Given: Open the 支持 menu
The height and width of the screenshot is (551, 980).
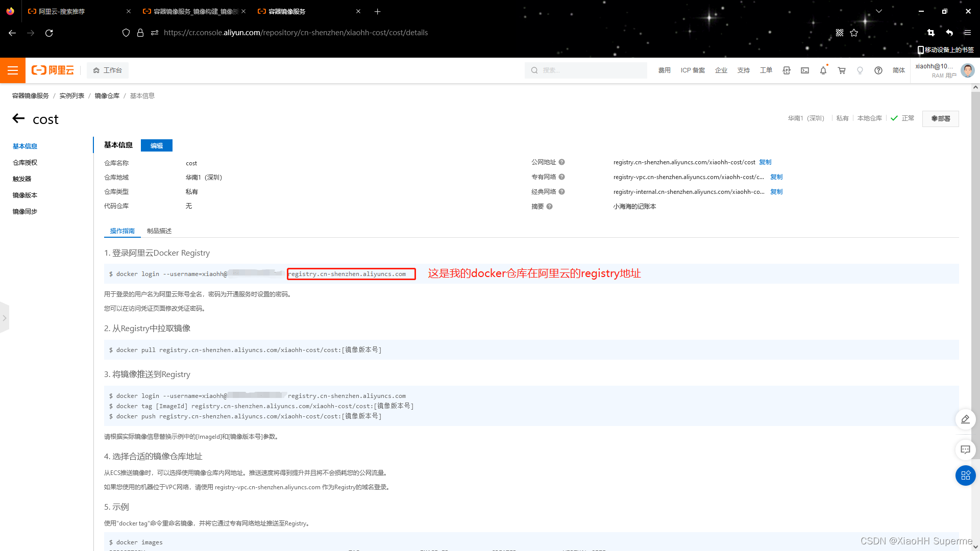Looking at the screenshot, I should click(x=744, y=70).
